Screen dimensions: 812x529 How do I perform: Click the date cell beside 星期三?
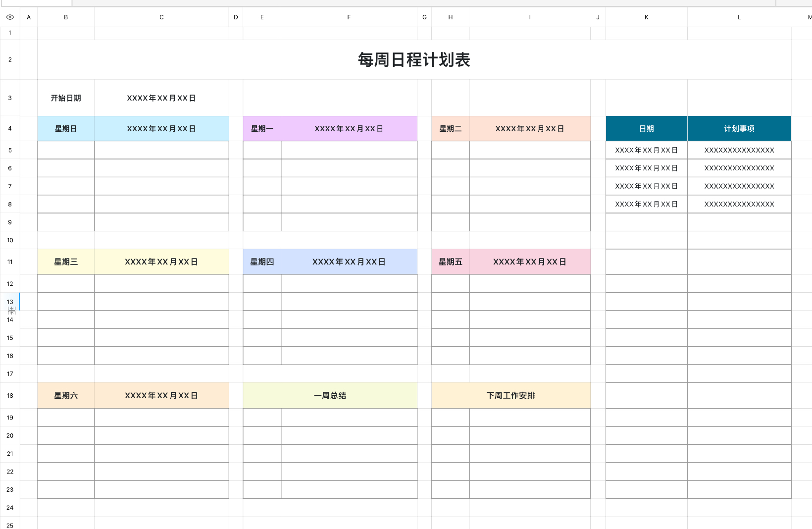click(161, 262)
